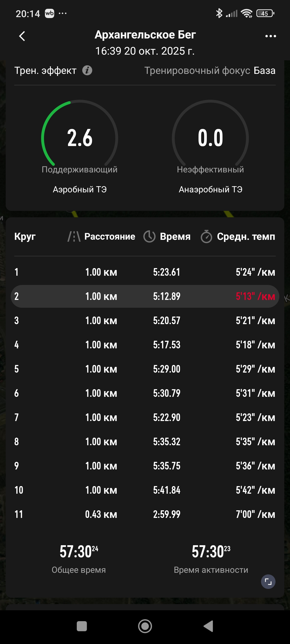Select lap 10 row with 5'42" pace
This screenshot has width=290, height=644.
[145, 490]
